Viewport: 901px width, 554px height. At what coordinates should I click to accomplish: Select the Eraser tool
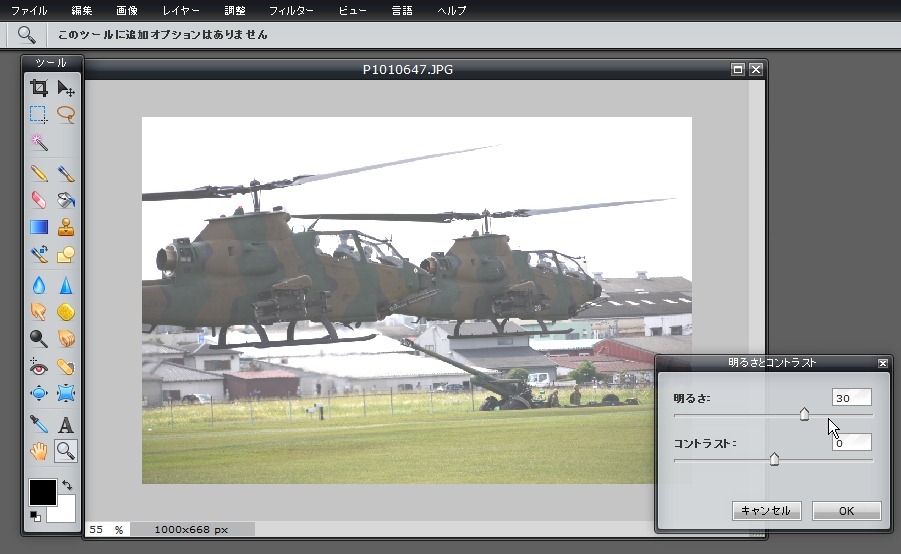coord(38,200)
